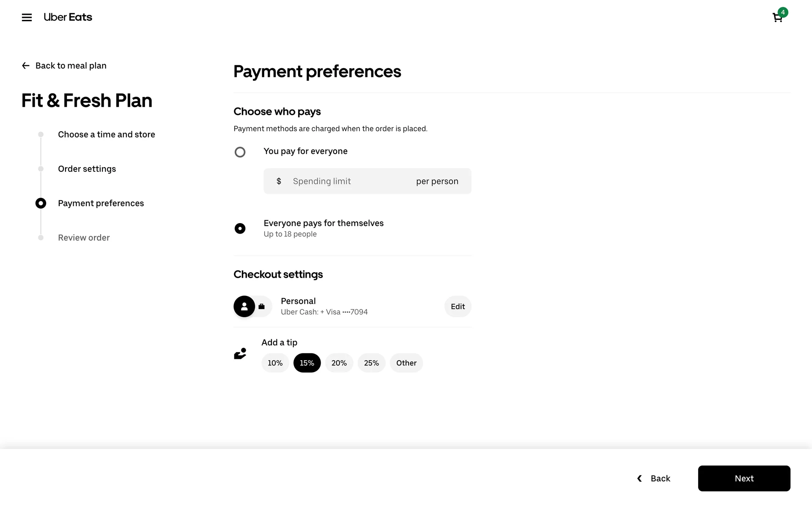Open the hamburger main menu
The image size is (812, 508).
[27, 17]
